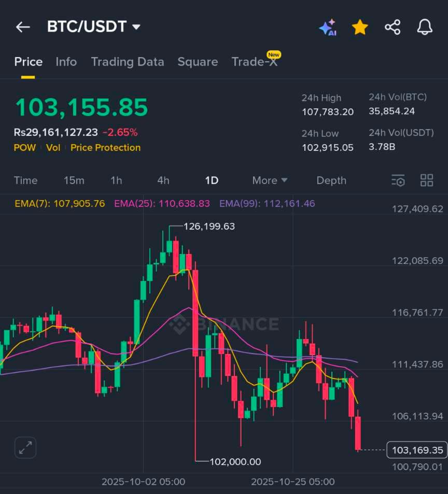The width and height of the screenshot is (448, 494).
Task: Expand the Trade-X section
Action: click(x=255, y=61)
